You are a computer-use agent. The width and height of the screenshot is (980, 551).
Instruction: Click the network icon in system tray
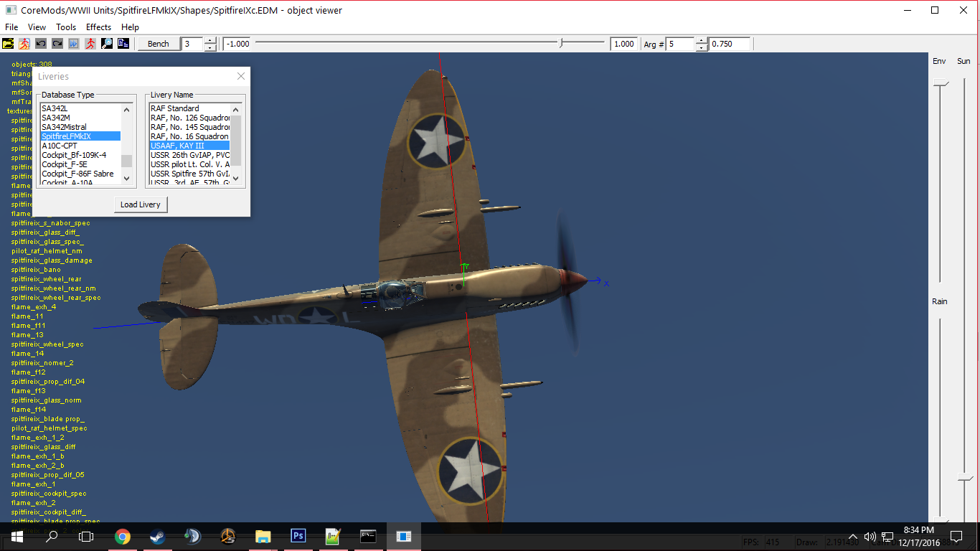887,537
